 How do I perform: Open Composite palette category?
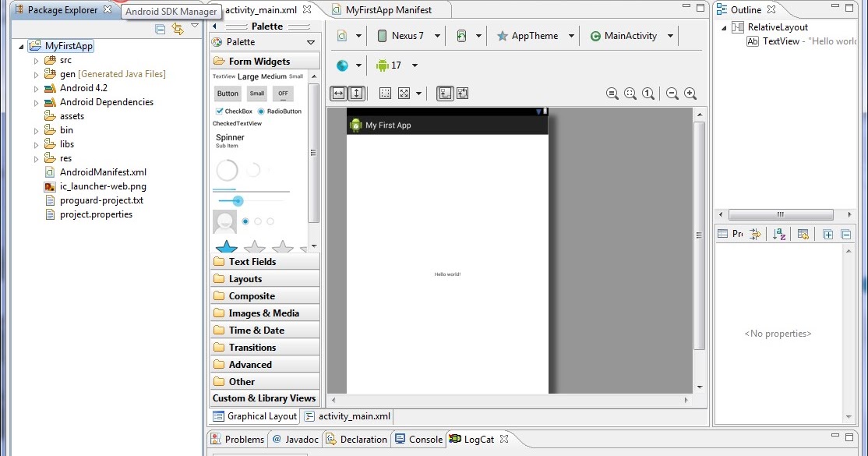pos(265,296)
